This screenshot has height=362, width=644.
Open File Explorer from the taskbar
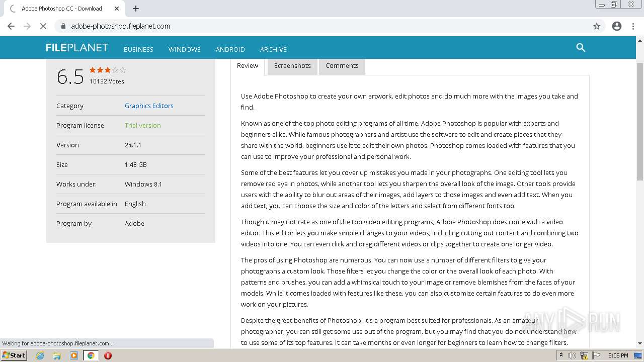click(57, 355)
